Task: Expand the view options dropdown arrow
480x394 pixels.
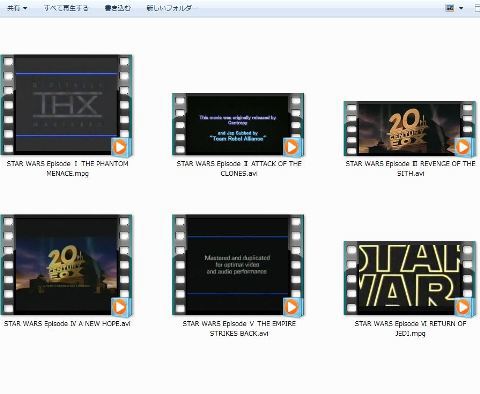Action: (x=461, y=8)
